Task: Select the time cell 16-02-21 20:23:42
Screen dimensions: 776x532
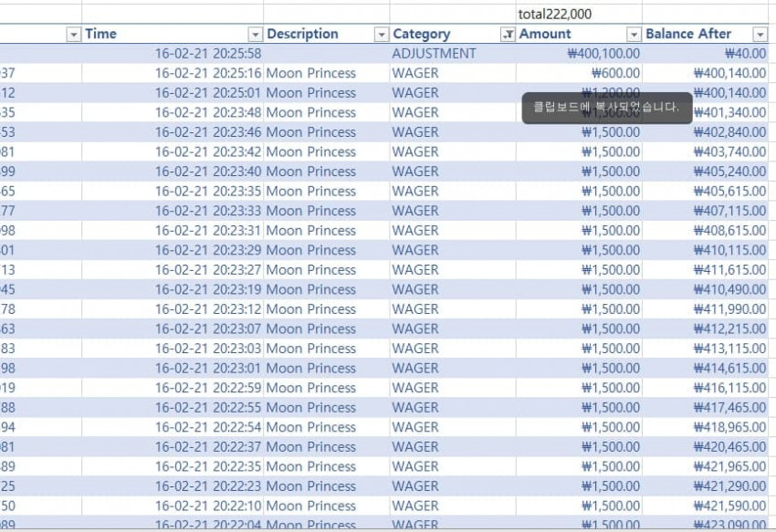Action: tap(173, 151)
